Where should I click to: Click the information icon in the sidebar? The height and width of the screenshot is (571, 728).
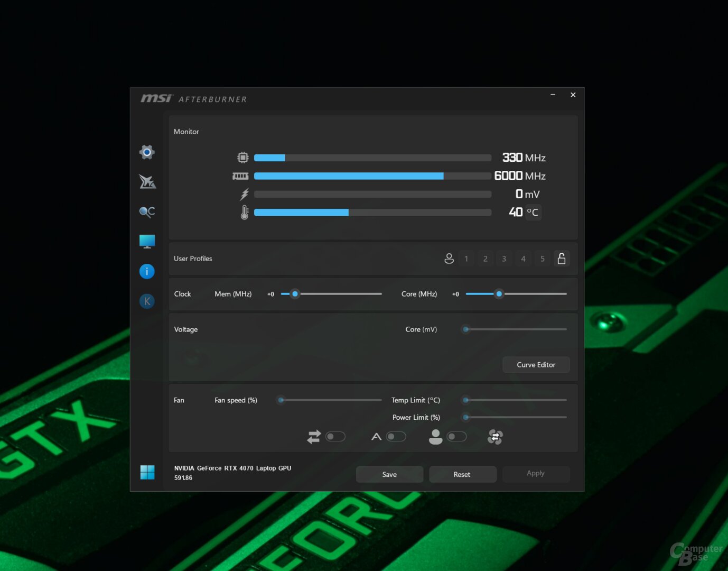coord(147,271)
